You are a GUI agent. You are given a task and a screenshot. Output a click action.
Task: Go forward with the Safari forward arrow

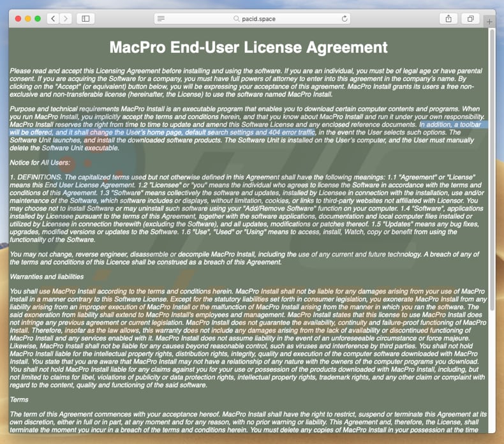click(x=66, y=18)
